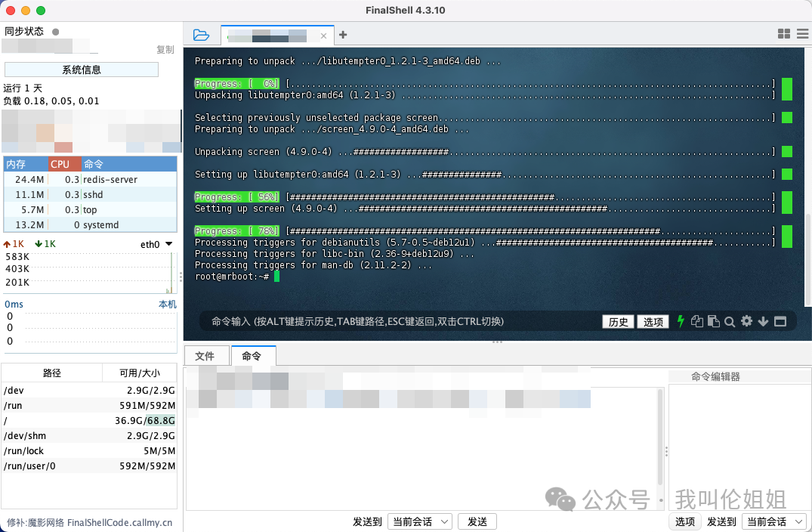The image size is (812, 532).
Task: Open terminal settings gear icon
Action: (746, 321)
